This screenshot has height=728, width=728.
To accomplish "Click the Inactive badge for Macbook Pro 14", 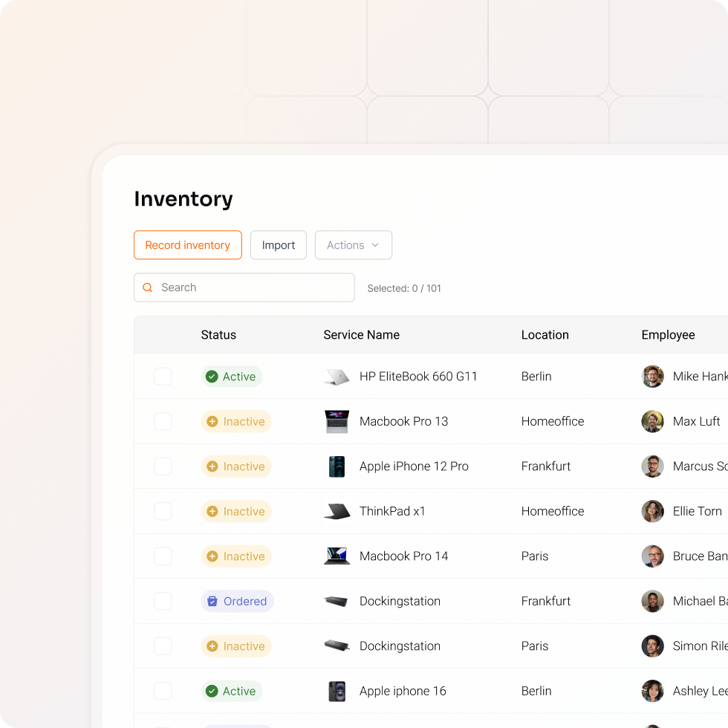I will tap(236, 556).
